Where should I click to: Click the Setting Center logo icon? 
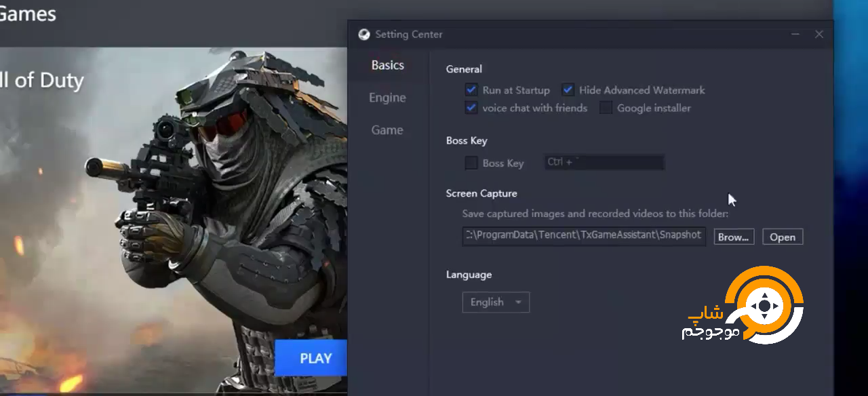point(364,35)
